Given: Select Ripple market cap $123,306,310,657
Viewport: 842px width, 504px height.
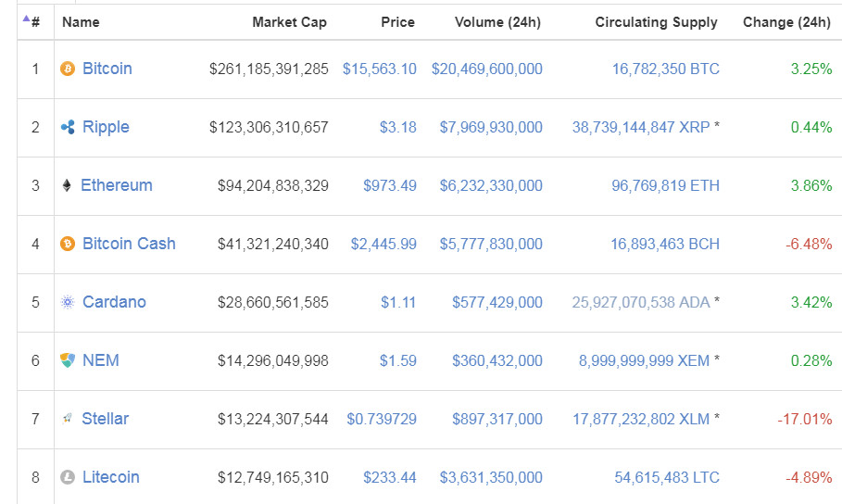Looking at the screenshot, I should point(269,127).
